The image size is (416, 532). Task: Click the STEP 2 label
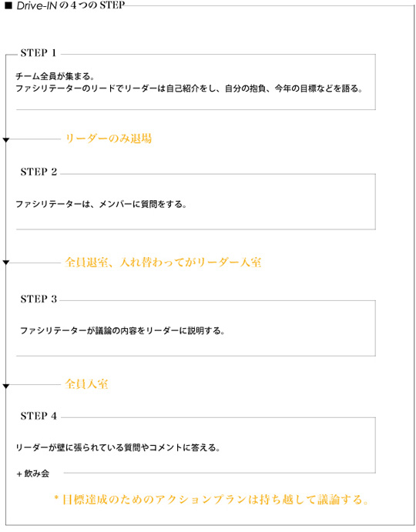point(39,172)
